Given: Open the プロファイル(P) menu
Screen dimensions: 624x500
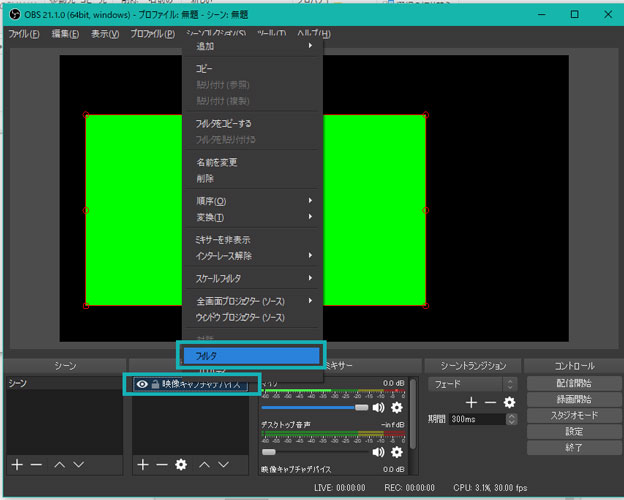Looking at the screenshot, I should [x=153, y=34].
